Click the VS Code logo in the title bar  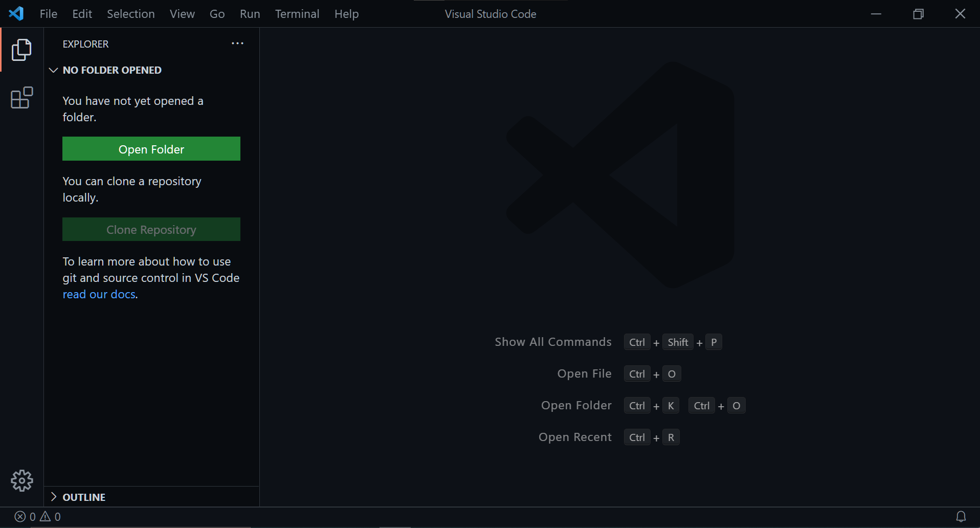[x=16, y=13]
